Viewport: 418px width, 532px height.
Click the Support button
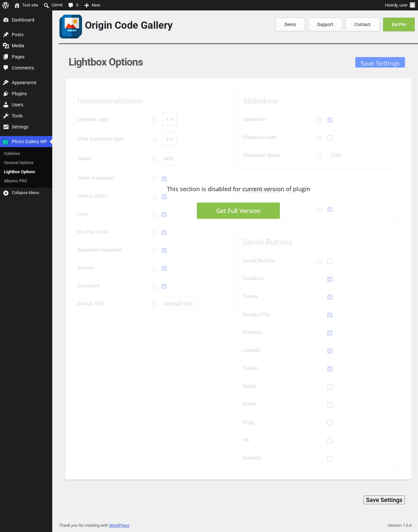[325, 24]
